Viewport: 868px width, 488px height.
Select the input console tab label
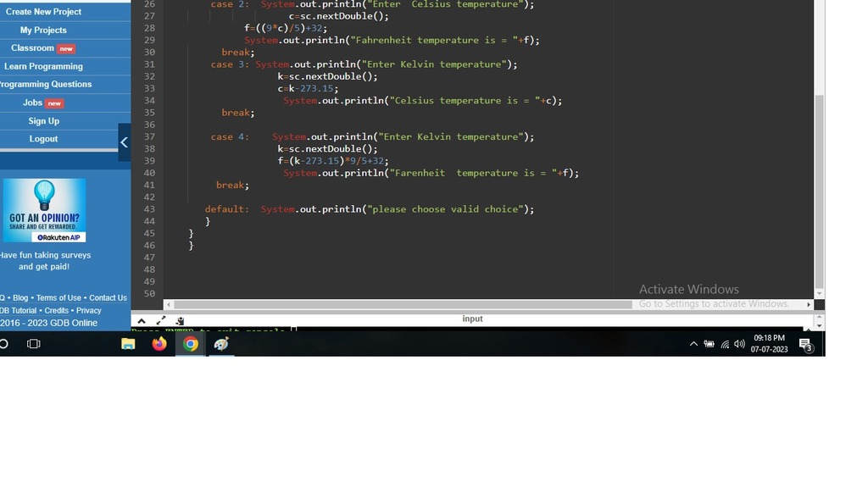pyautogui.click(x=472, y=319)
